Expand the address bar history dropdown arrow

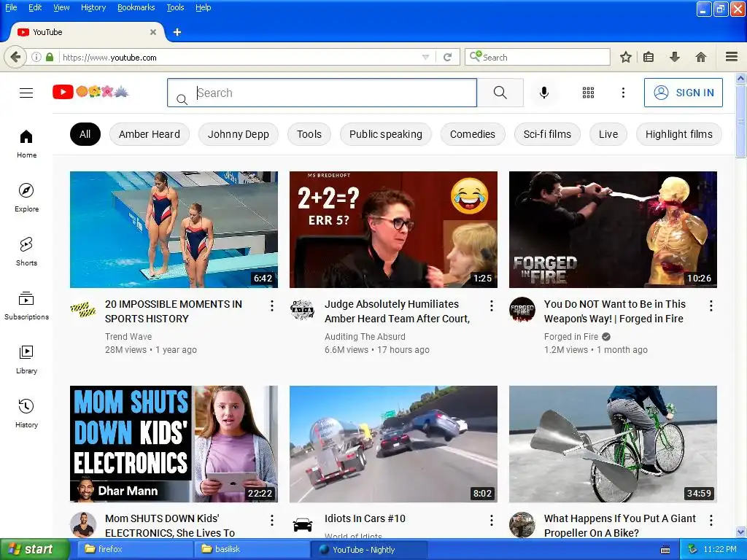(425, 57)
